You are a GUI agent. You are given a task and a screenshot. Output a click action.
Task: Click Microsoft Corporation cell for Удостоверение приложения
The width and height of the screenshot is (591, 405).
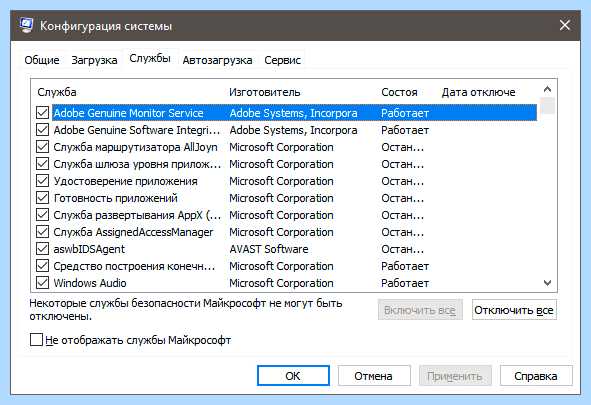tap(281, 181)
